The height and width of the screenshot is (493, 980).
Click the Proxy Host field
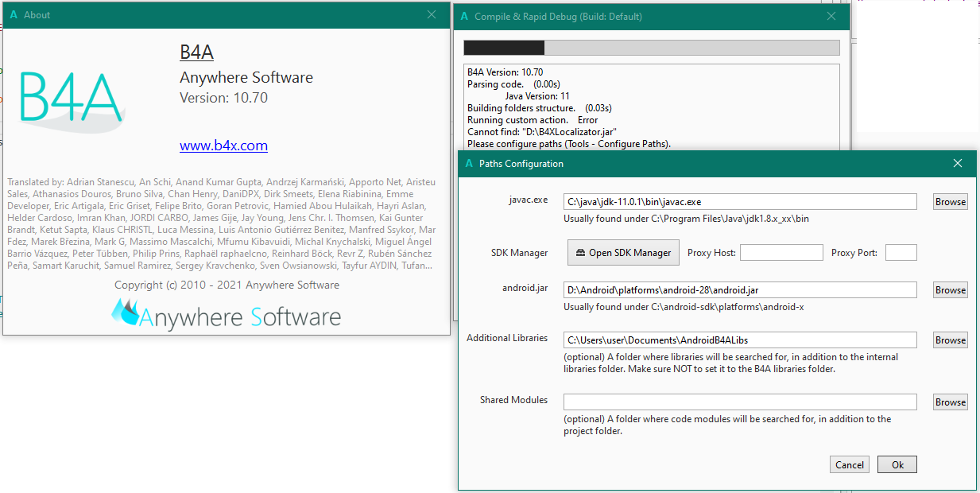coord(781,253)
